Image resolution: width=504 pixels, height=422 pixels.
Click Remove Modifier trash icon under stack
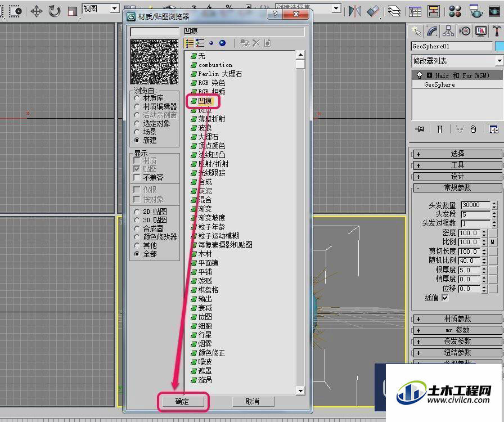[x=473, y=129]
